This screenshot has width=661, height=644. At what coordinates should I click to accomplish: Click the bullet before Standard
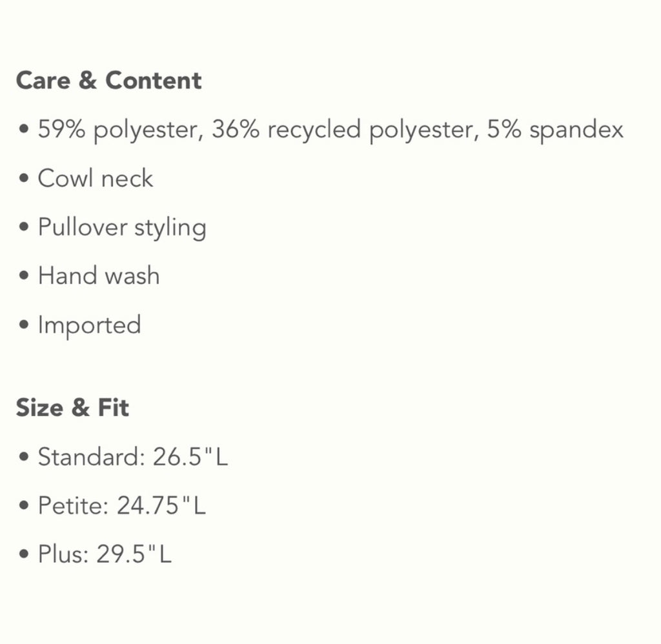(x=24, y=456)
